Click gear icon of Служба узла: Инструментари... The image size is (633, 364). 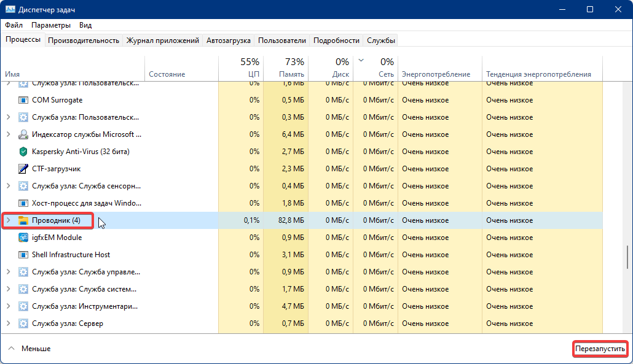tap(23, 306)
